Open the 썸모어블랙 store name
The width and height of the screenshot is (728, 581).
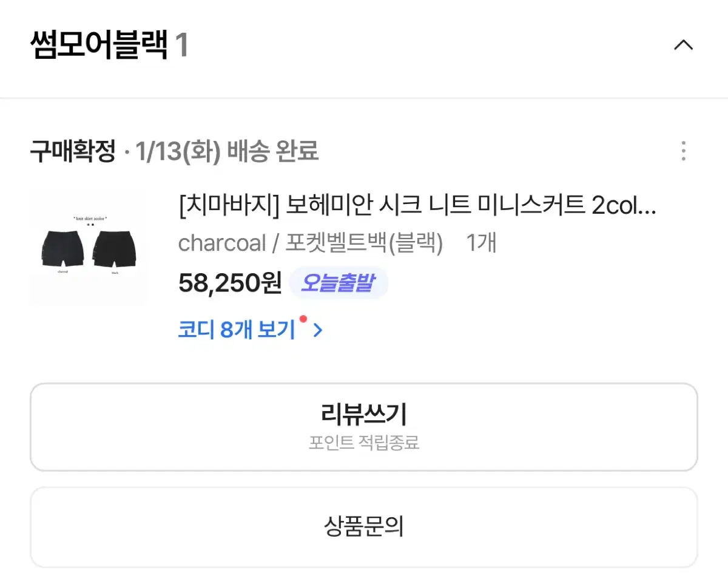[x=98, y=46]
